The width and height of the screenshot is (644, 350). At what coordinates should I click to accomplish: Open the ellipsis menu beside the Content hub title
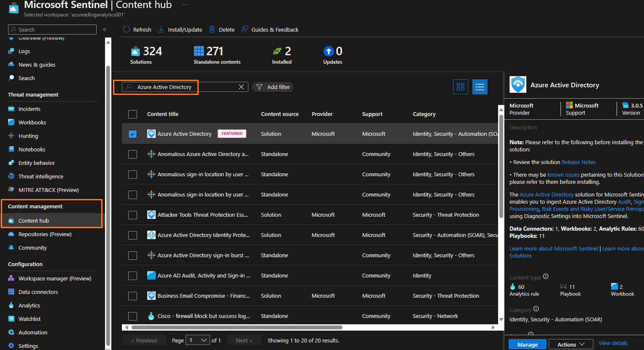(x=185, y=5)
